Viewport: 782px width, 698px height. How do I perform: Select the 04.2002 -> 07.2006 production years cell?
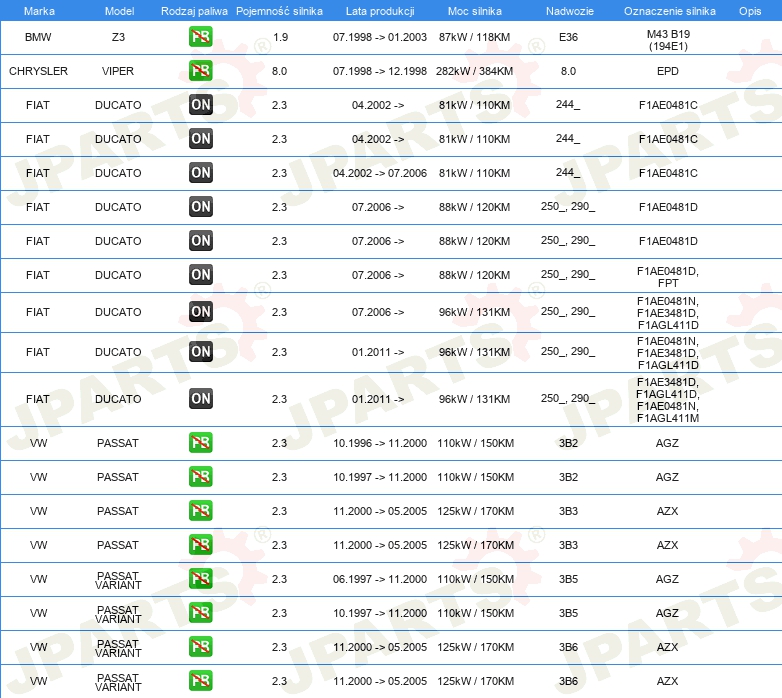click(380, 173)
